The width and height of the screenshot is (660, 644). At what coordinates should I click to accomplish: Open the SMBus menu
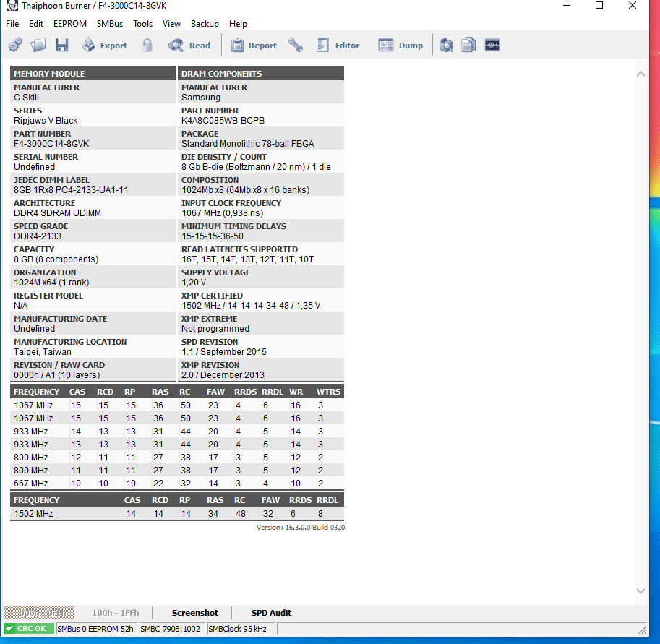pyautogui.click(x=109, y=24)
